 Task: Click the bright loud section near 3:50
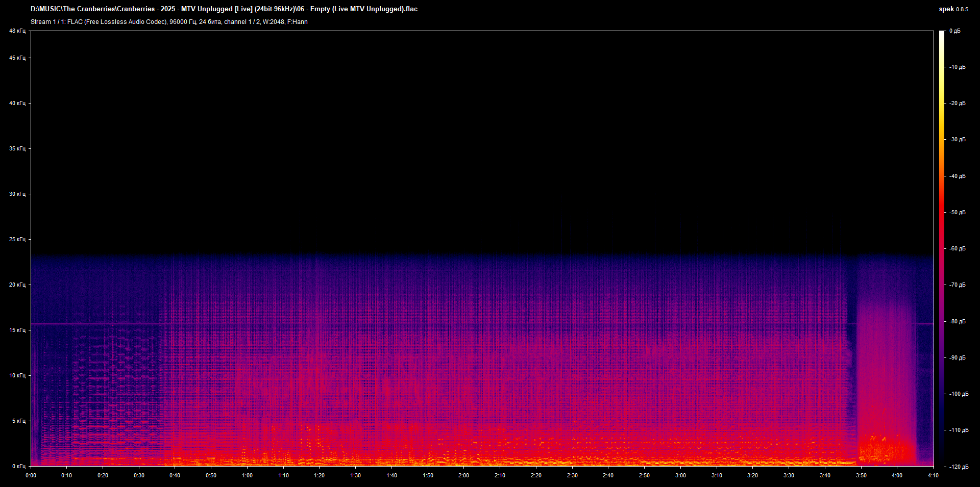[x=873, y=449]
